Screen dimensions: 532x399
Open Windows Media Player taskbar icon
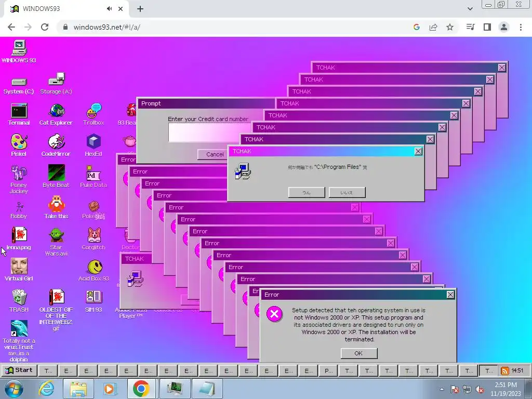pyautogui.click(x=110, y=389)
